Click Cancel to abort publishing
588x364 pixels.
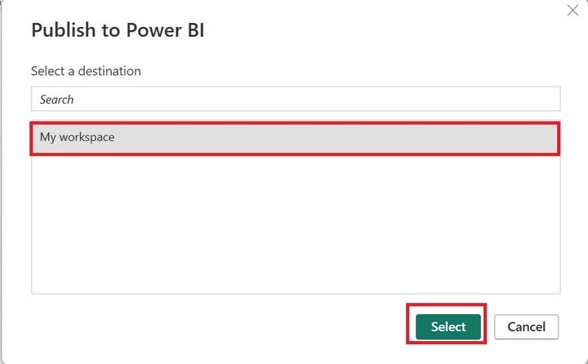click(x=526, y=326)
